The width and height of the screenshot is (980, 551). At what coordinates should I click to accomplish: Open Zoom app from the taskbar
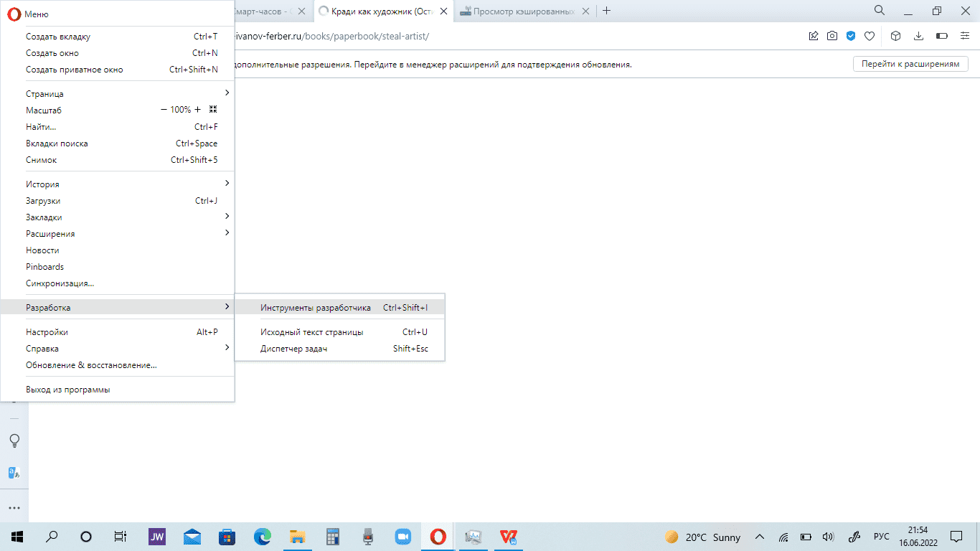pos(402,537)
